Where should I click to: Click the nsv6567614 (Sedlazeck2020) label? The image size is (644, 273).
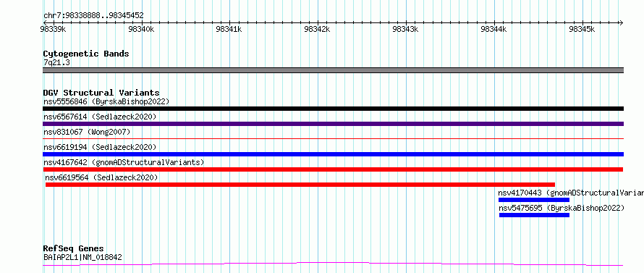click(100, 117)
